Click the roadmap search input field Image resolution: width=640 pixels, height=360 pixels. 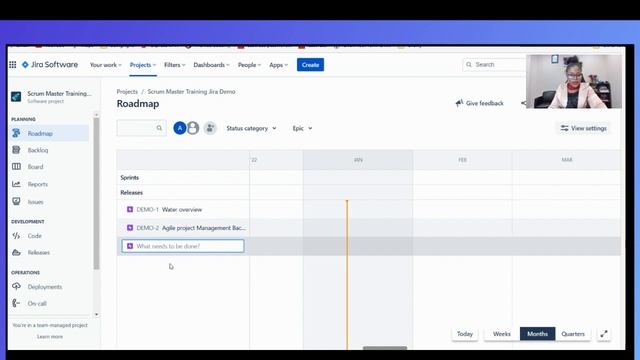(x=141, y=128)
